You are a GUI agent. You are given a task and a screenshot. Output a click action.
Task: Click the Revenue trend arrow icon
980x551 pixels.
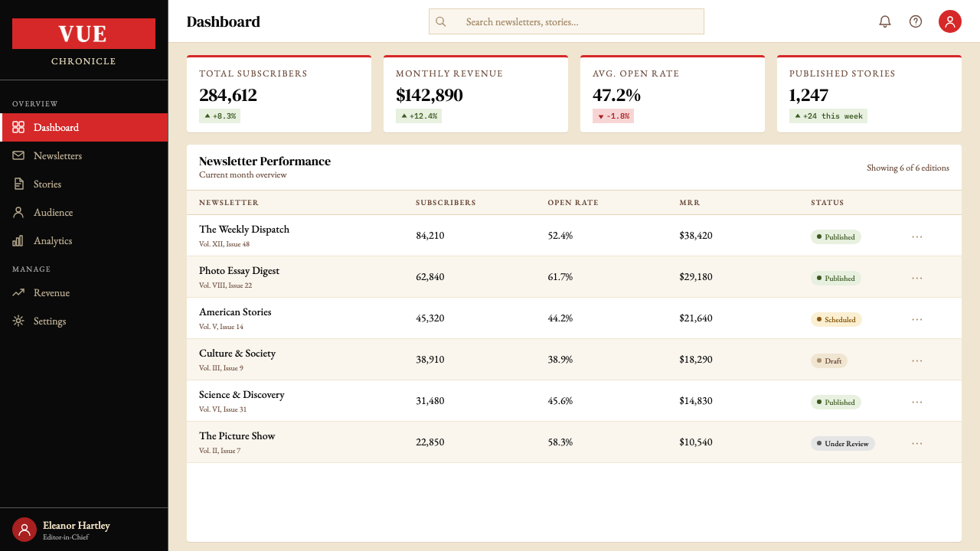pos(18,292)
